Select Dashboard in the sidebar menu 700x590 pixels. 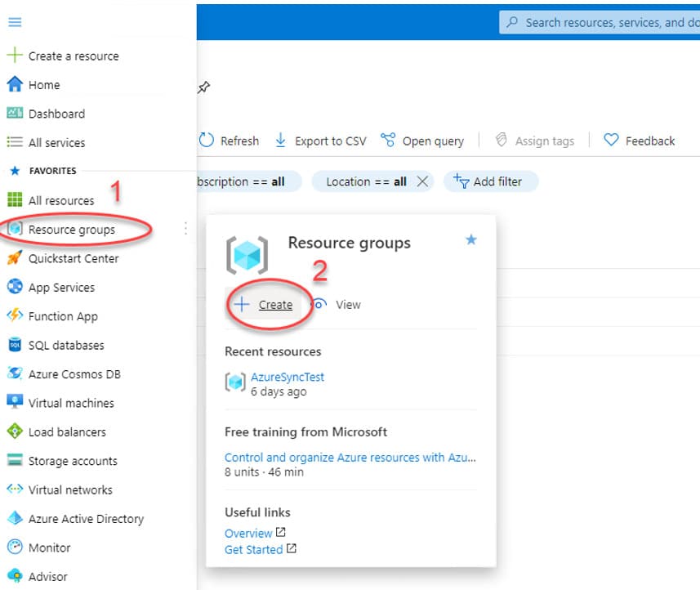pos(56,114)
